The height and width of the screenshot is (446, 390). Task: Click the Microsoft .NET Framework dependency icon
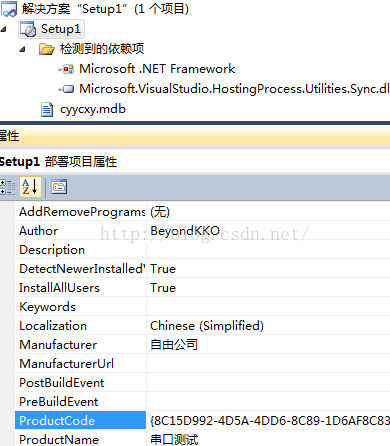66,69
